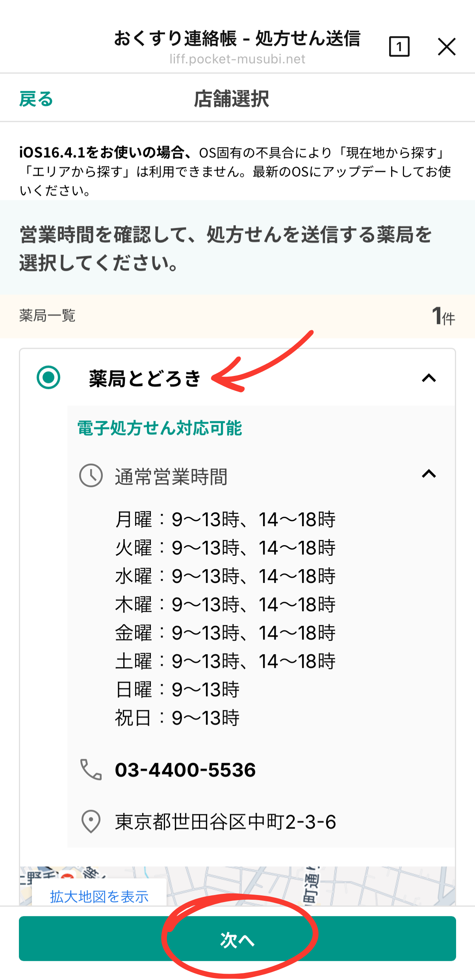Screen dimensions: 475x980
Task: Tap the 薬局とどろき pharmacy name
Action: pyautogui.click(x=145, y=379)
